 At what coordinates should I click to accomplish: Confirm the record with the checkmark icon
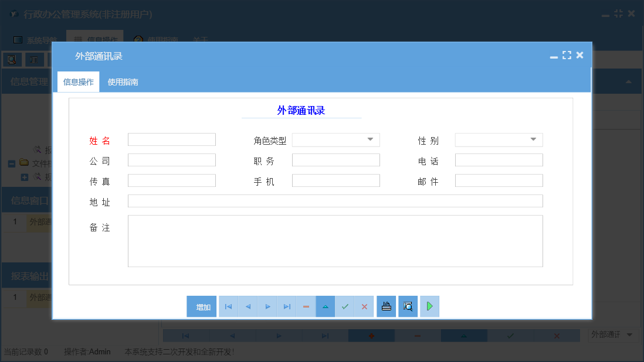click(345, 306)
